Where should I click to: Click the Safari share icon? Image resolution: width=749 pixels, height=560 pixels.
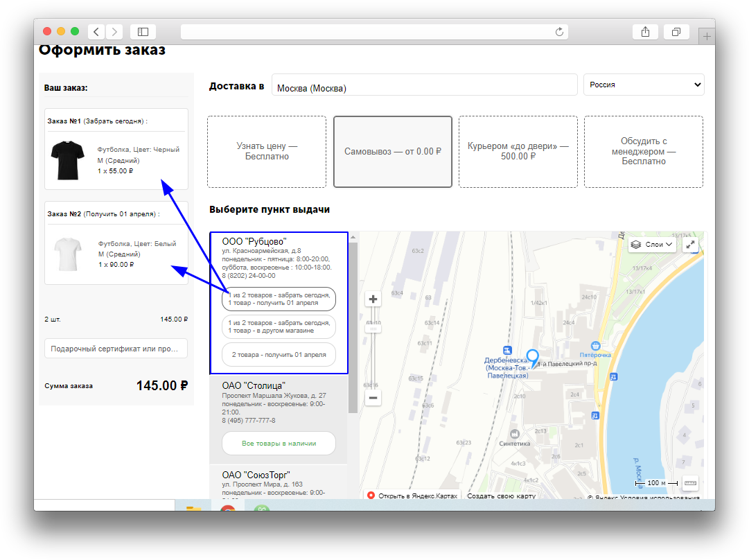(645, 32)
